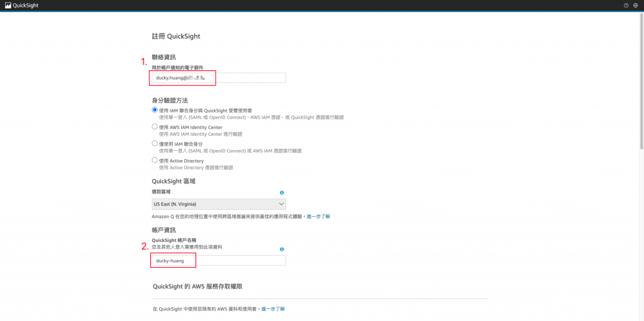
Task: Click the notification email input field
Action: [x=219, y=78]
